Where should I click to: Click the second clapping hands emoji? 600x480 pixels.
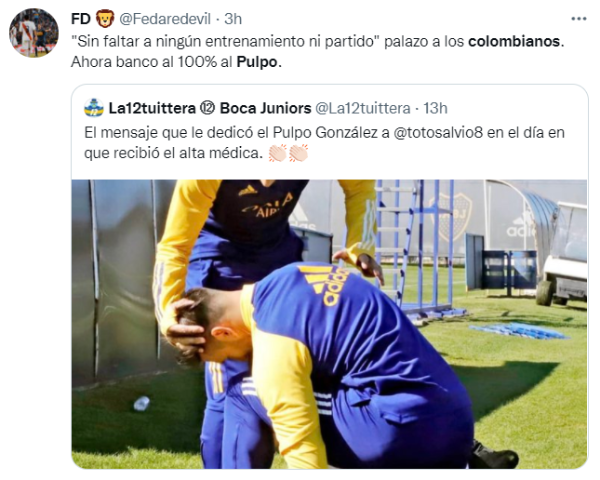pos(298,153)
